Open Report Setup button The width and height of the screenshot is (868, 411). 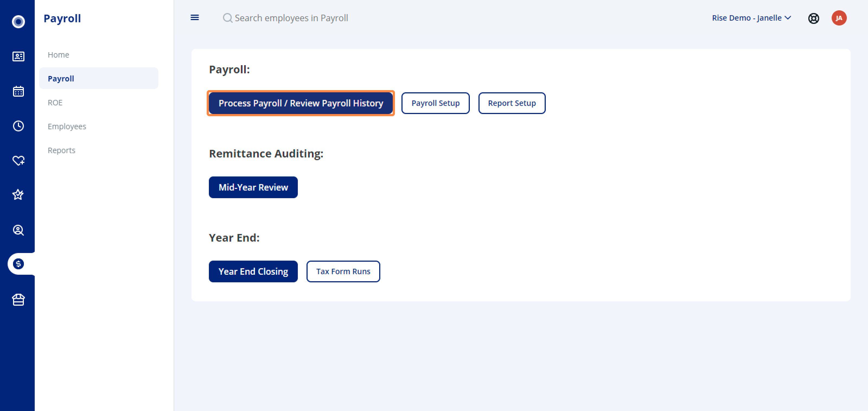pyautogui.click(x=512, y=103)
